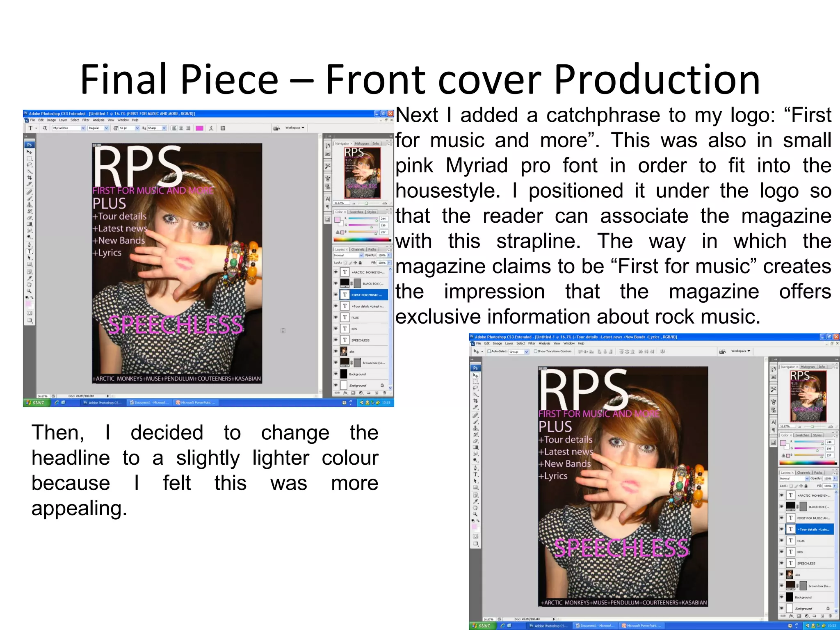Hide the RPS layer in Move-tool window

(782, 552)
